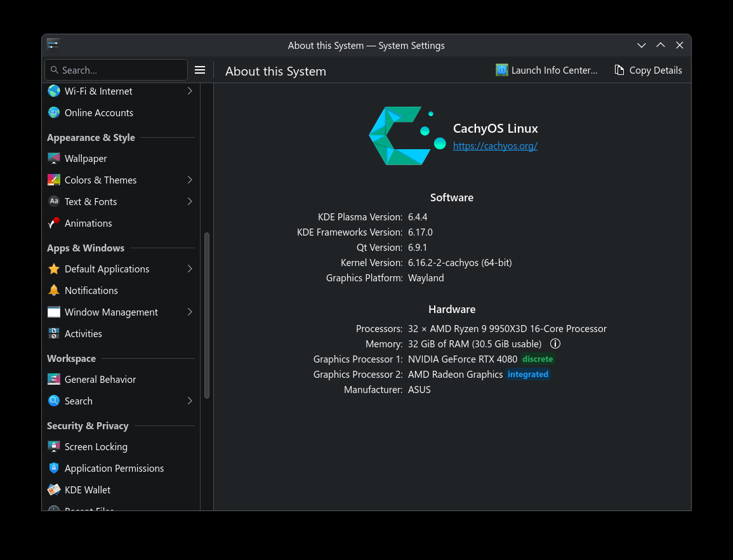
Task: Click the KDE Wallet entry label
Action: click(x=88, y=490)
